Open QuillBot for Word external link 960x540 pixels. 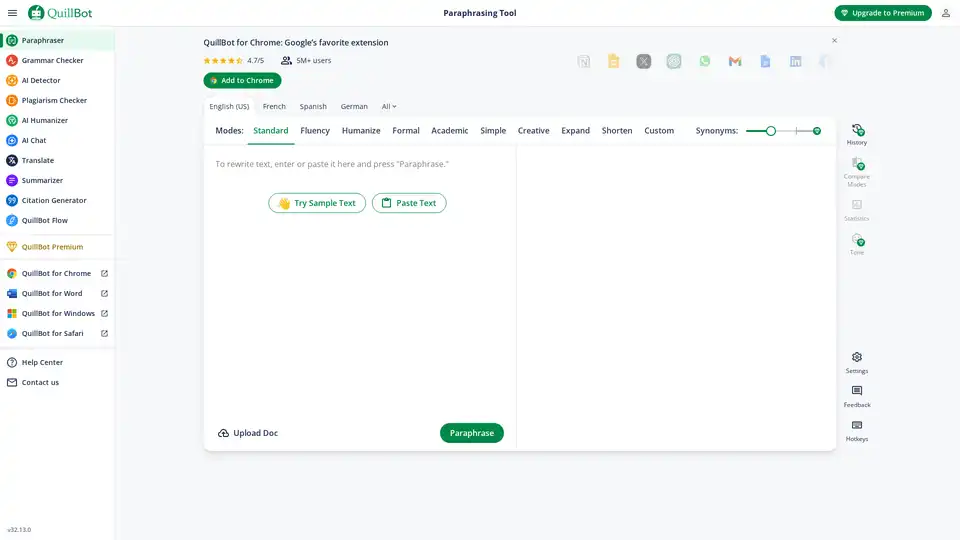(52, 293)
